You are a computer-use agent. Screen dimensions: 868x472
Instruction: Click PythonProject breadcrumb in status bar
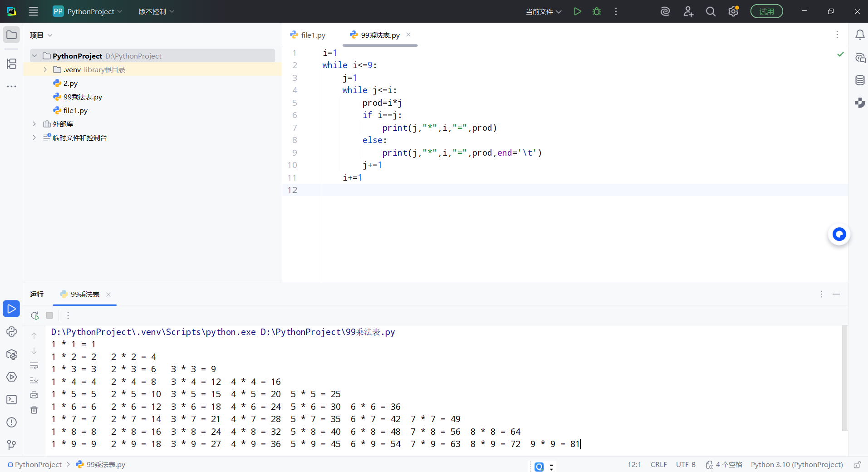pos(35,465)
